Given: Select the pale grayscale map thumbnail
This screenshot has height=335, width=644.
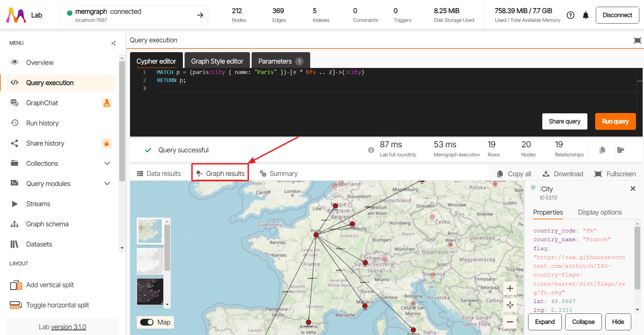Looking at the screenshot, I should click(x=150, y=261).
